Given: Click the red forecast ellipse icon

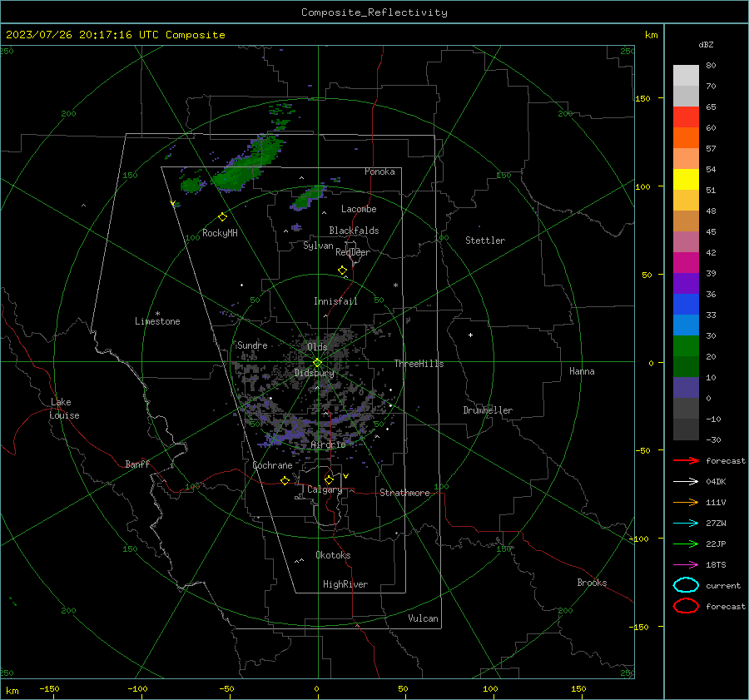Looking at the screenshot, I should pyautogui.click(x=686, y=606).
